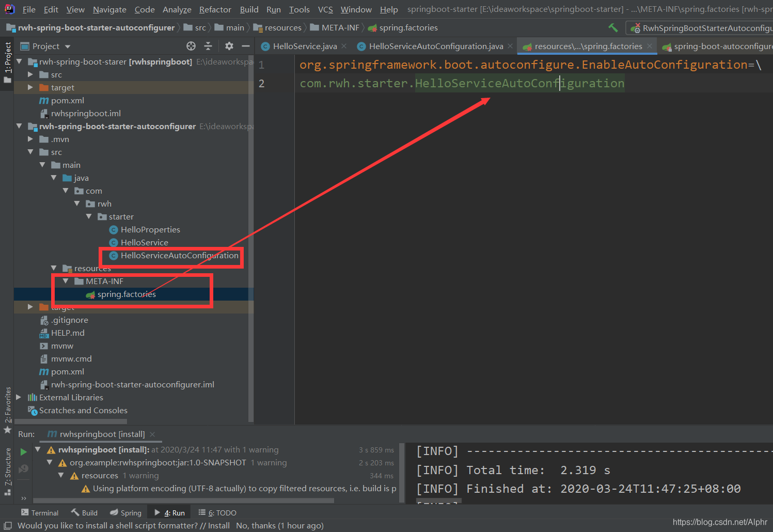The image size is (773, 532).
Task: Click the 4: Run tool window button
Action: point(169,512)
